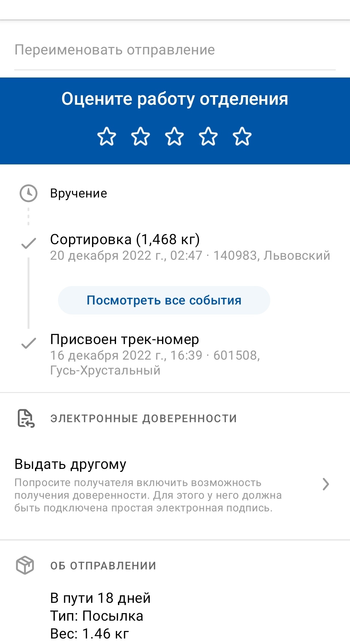Tap the electronic power of attorney document icon

(26, 418)
